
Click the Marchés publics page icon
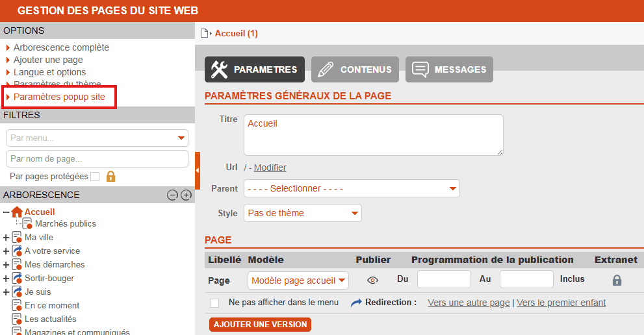point(27,224)
